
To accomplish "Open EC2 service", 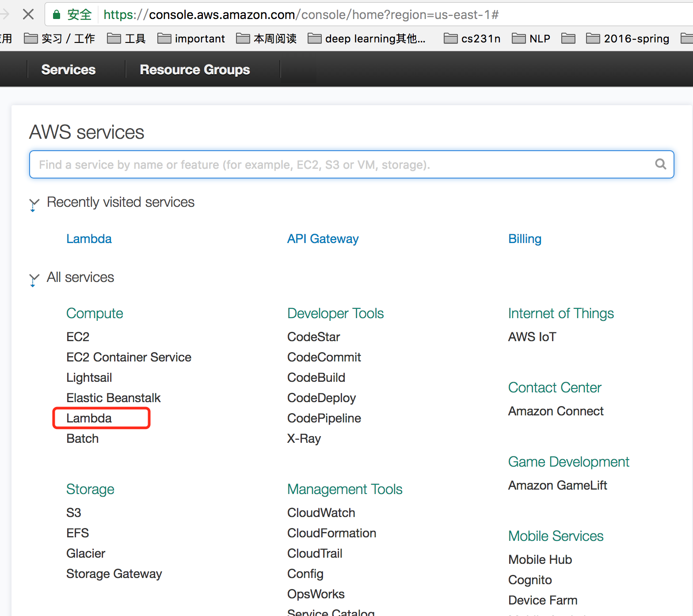I will point(78,337).
